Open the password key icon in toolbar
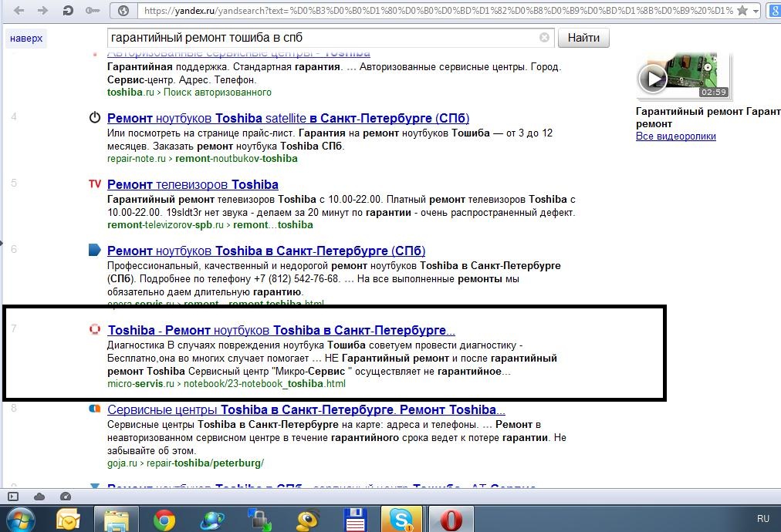781x532 pixels. coord(93,11)
